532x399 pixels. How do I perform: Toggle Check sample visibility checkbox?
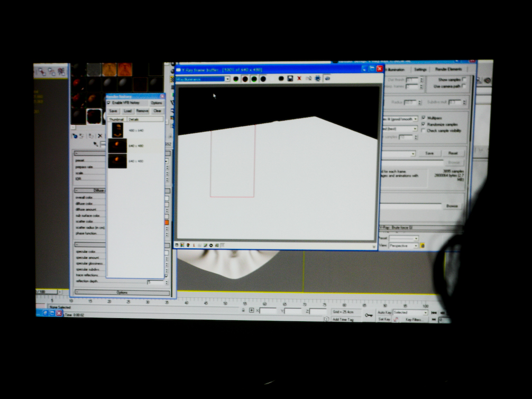(x=424, y=131)
